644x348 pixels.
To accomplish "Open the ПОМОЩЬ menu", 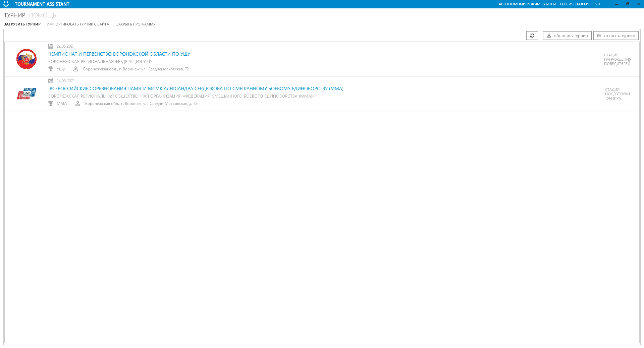I will 43,15.
